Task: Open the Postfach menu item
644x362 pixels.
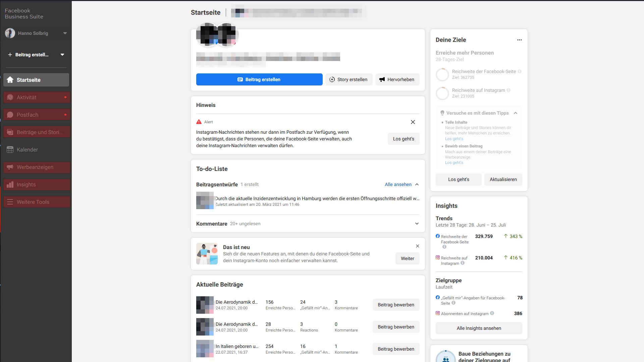Action: point(28,115)
